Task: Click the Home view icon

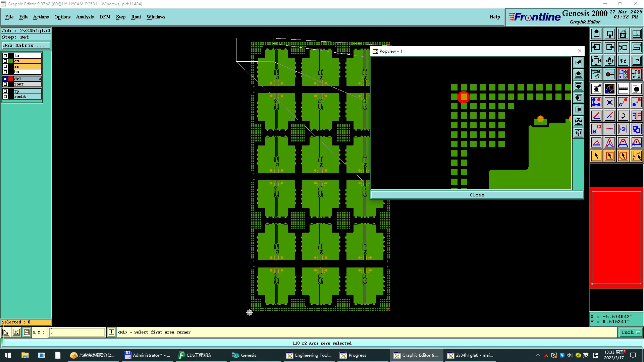Action: point(623,34)
